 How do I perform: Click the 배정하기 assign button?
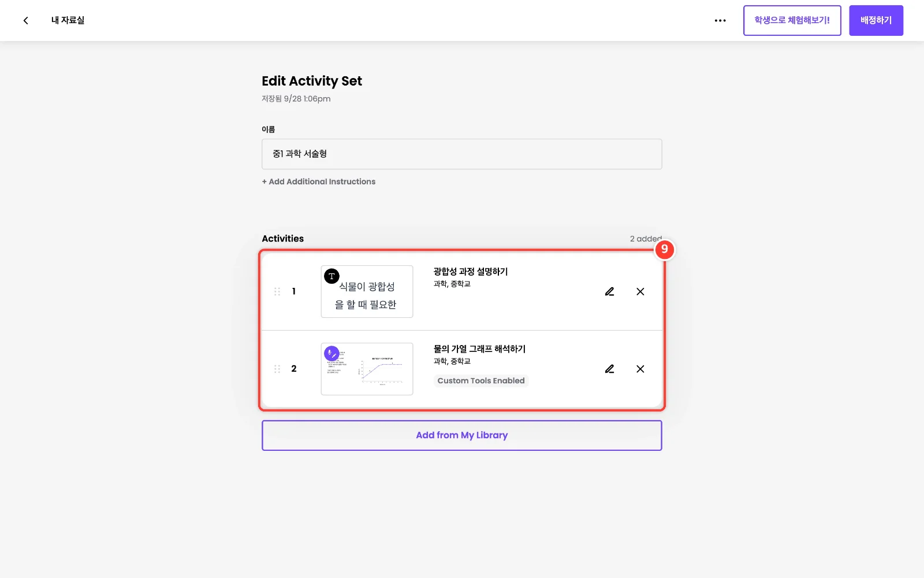pos(876,20)
